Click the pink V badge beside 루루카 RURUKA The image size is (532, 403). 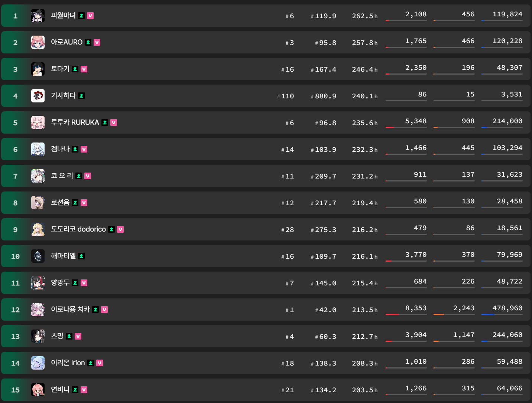coord(114,122)
